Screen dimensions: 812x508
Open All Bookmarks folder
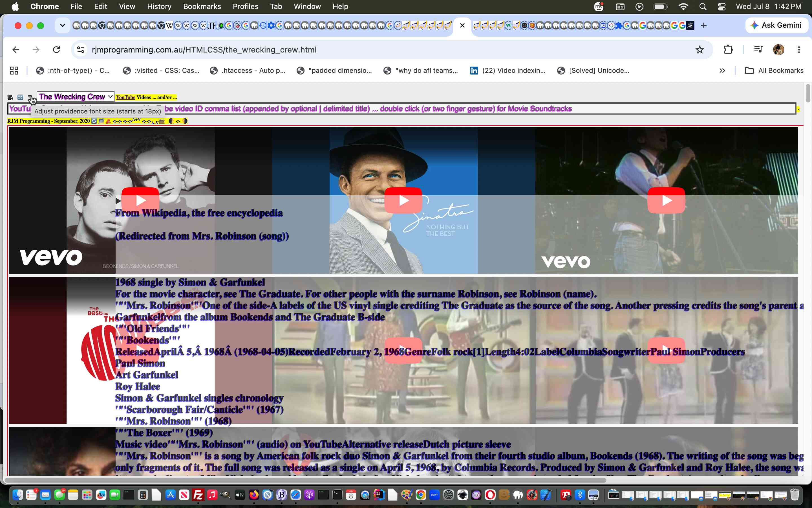[774, 71]
